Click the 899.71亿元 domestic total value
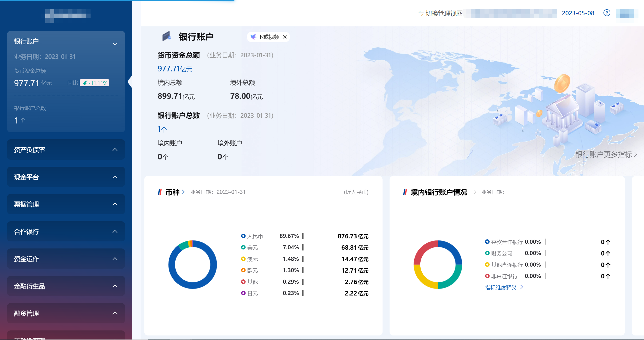This screenshot has height=340, width=644. pyautogui.click(x=176, y=96)
